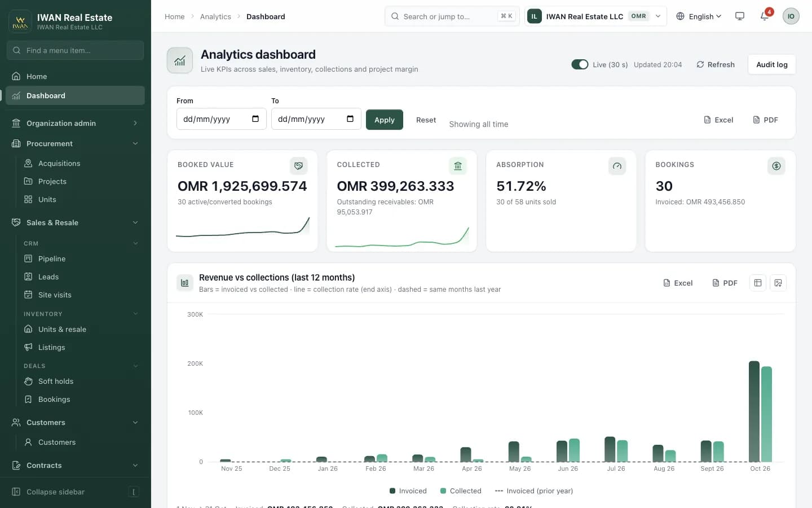Export the chart as image icon

778,283
